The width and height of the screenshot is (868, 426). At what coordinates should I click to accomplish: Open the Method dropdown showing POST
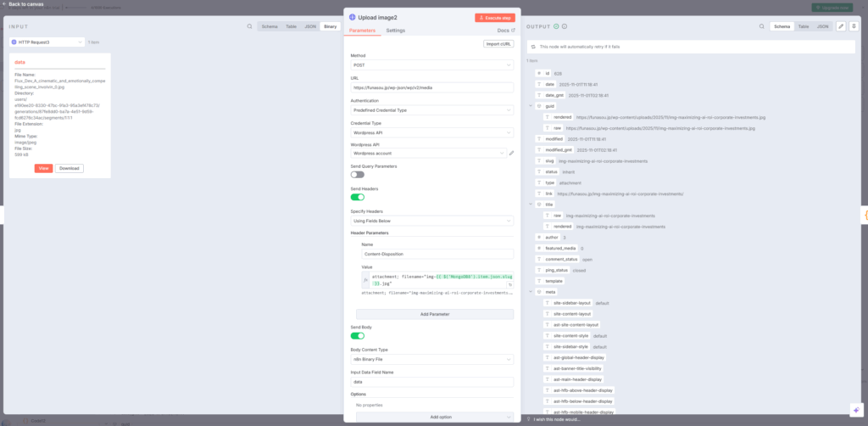pyautogui.click(x=431, y=64)
